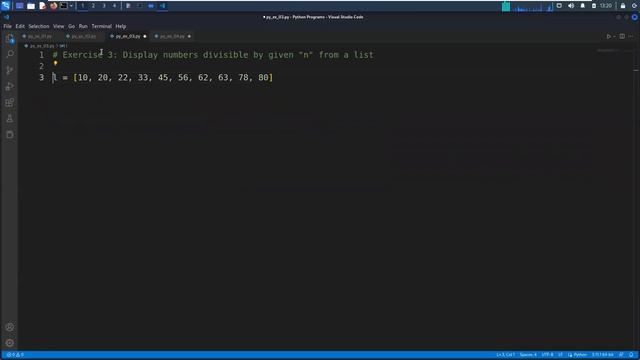
Task: Click the line 1 comment text
Action: 213,55
